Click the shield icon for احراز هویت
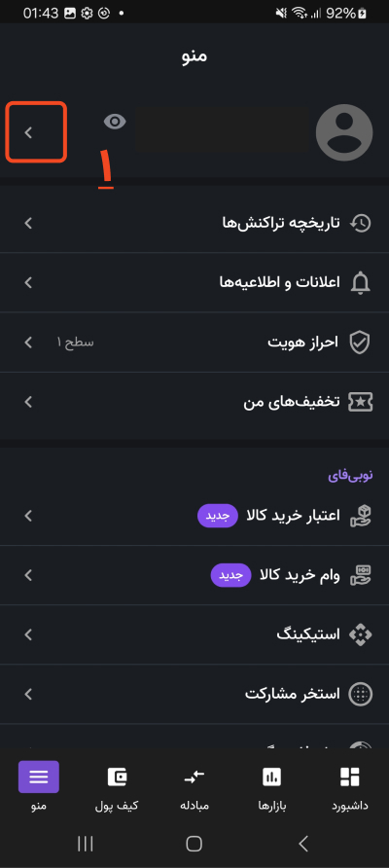Image resolution: width=389 pixels, height=868 pixels. point(360,343)
